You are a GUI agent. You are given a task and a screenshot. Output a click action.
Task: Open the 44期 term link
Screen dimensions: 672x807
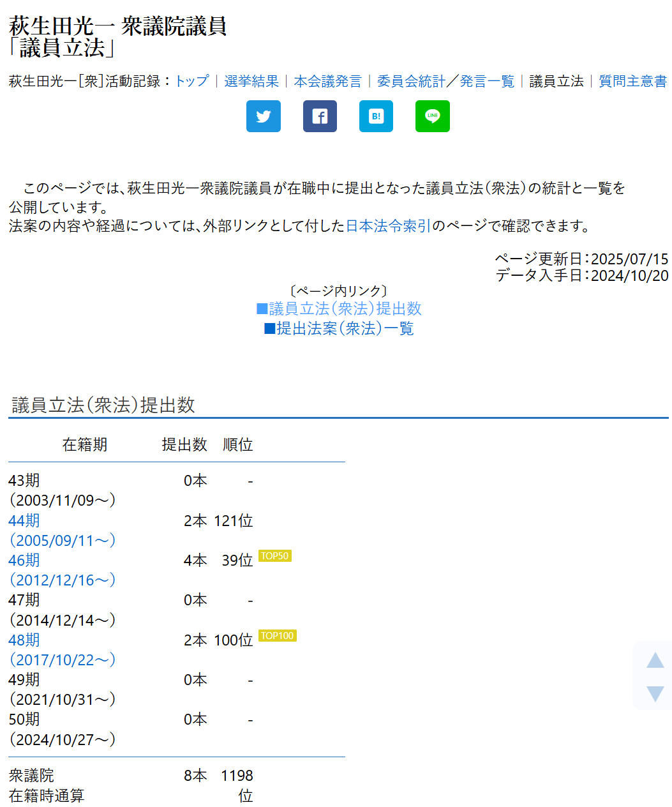24,521
